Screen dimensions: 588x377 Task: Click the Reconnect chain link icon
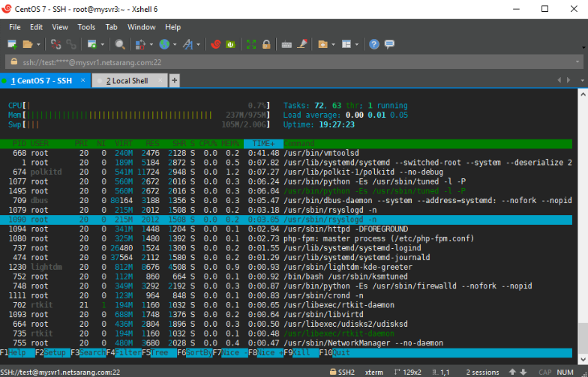pyautogui.click(x=71, y=44)
